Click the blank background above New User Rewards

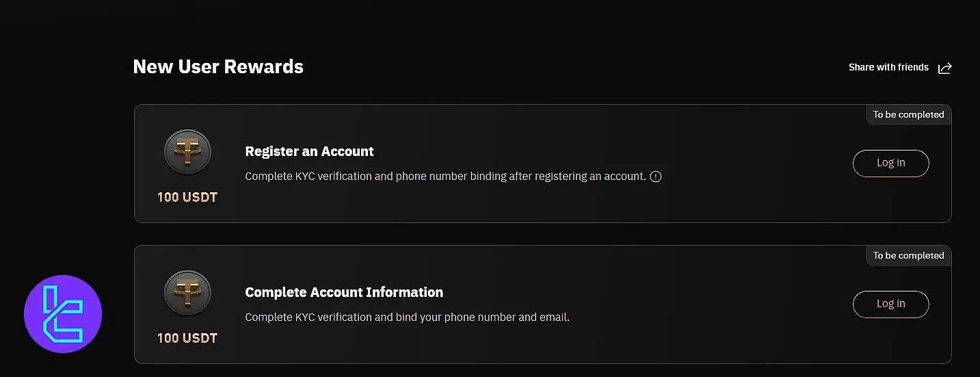click(x=479, y=24)
